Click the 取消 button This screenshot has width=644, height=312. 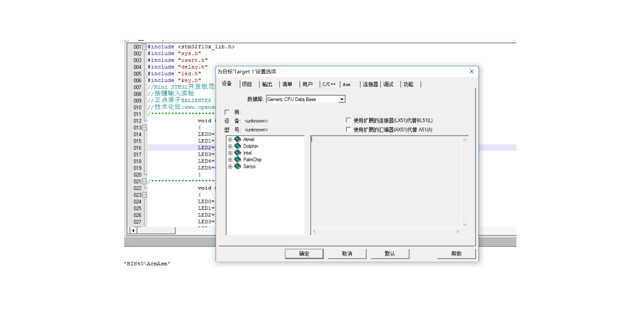click(347, 254)
